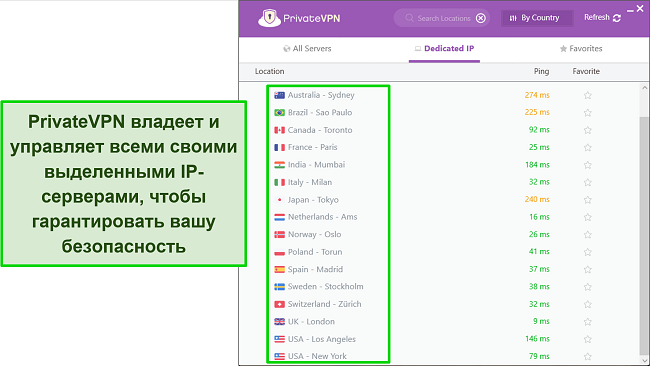
Task: Star the Canada - Toronto server
Action: click(587, 130)
